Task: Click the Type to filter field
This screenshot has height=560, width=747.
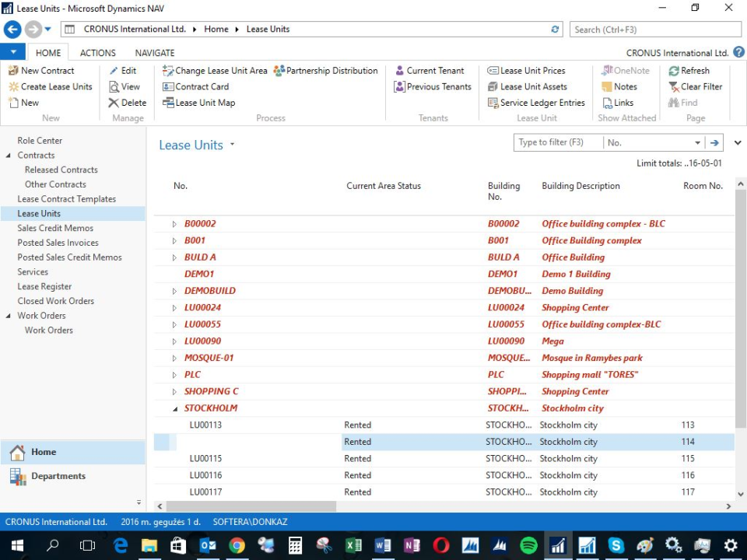Action: point(559,142)
